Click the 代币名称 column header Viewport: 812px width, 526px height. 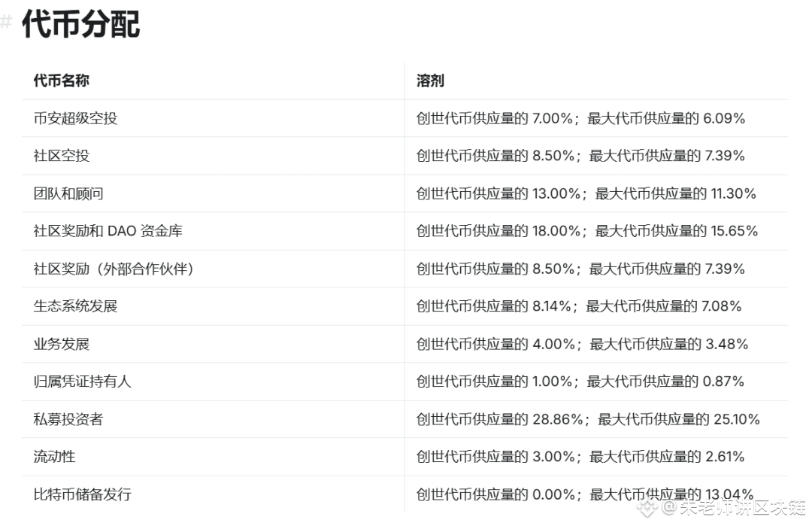click(x=61, y=81)
